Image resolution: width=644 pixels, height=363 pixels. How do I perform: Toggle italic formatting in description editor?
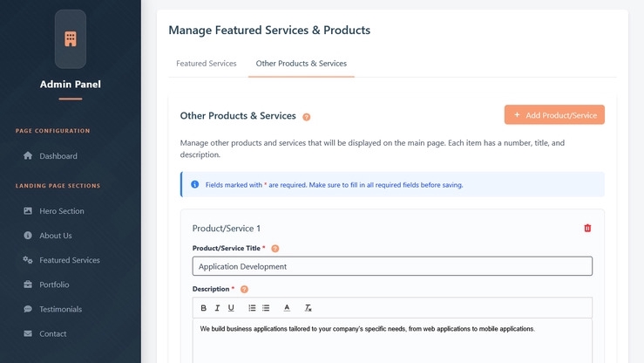pyautogui.click(x=217, y=308)
